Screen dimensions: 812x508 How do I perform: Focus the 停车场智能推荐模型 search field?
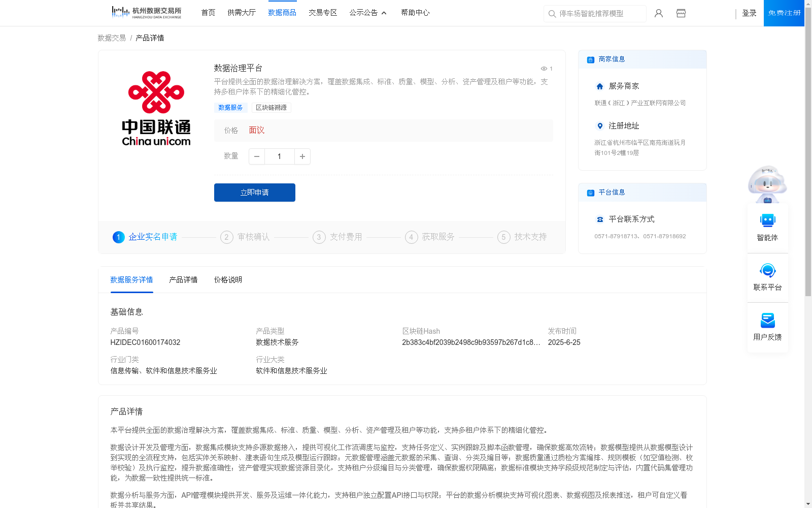tap(595, 14)
